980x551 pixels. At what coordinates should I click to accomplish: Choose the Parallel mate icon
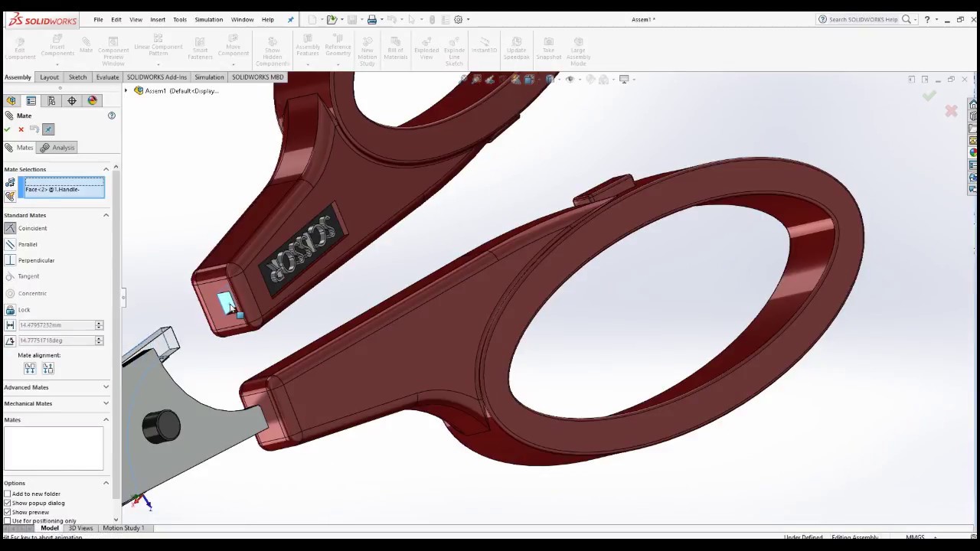[10, 244]
